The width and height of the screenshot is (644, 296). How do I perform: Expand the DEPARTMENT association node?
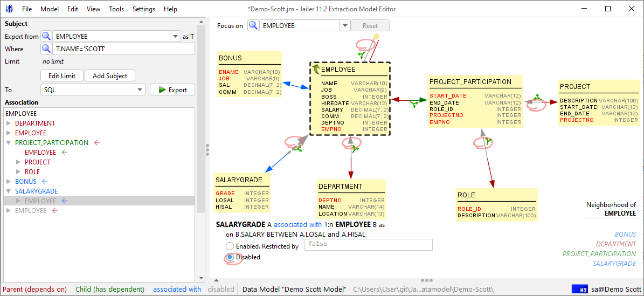[x=9, y=123]
